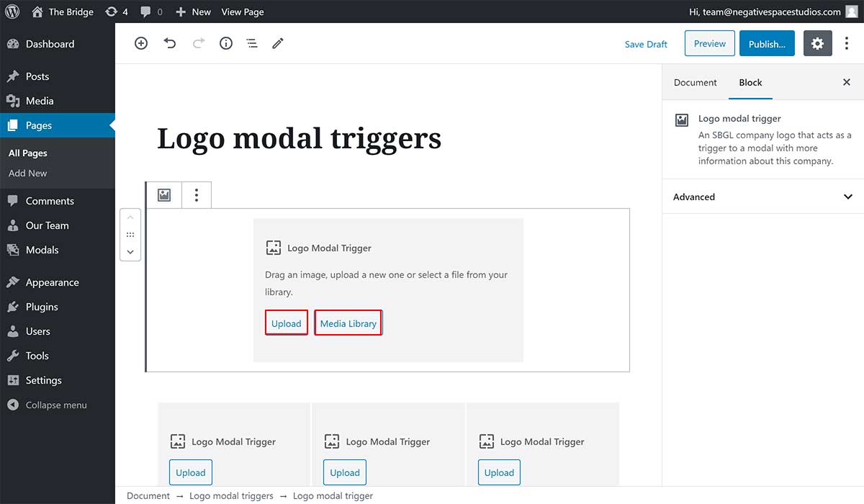Open the block's more options dots menu
Screen dimensions: 864x504
(x=196, y=195)
